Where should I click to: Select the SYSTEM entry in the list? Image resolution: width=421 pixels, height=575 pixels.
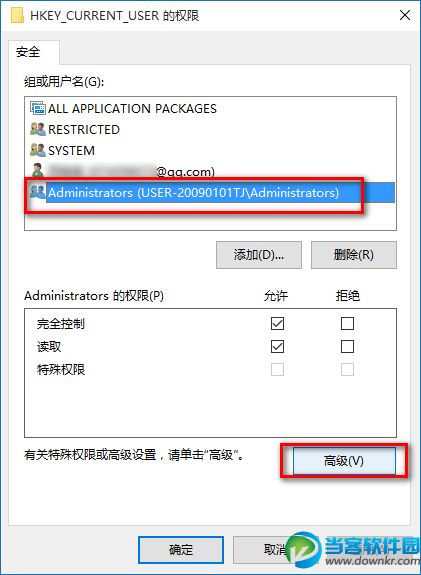tap(72, 150)
